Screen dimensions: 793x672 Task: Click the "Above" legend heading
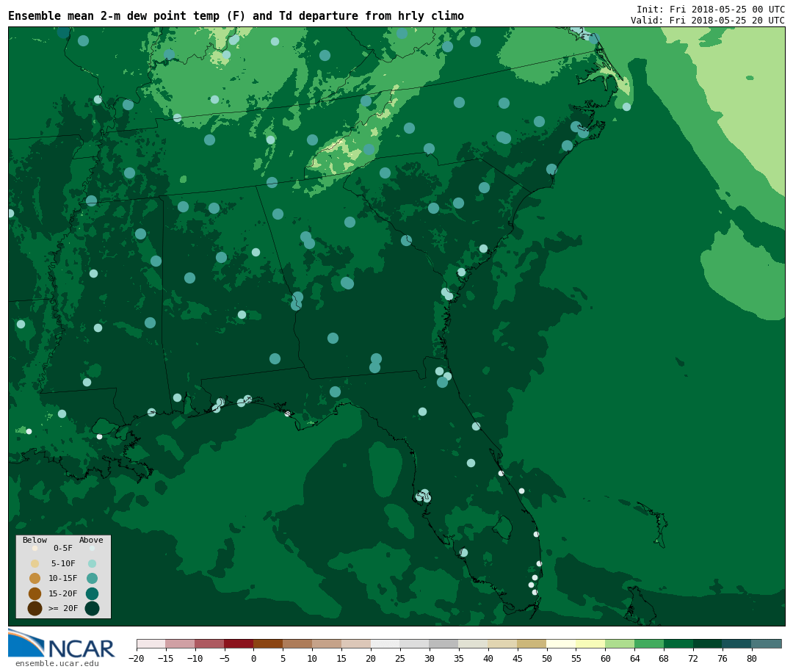pyautogui.click(x=91, y=540)
